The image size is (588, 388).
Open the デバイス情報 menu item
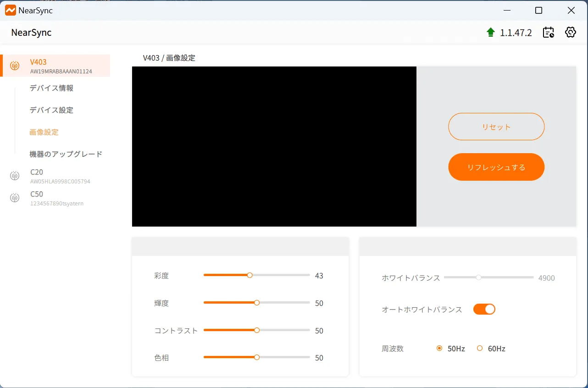point(51,88)
